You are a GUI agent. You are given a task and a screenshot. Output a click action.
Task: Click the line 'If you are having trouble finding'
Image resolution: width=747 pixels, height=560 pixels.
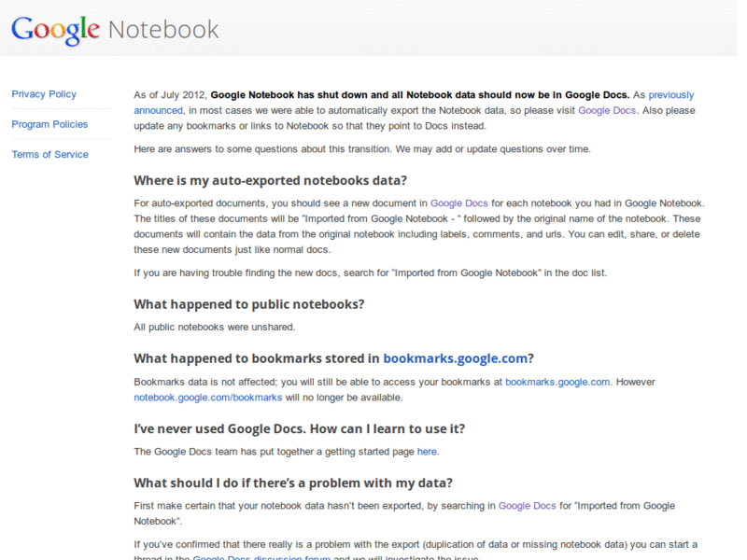[370, 273]
